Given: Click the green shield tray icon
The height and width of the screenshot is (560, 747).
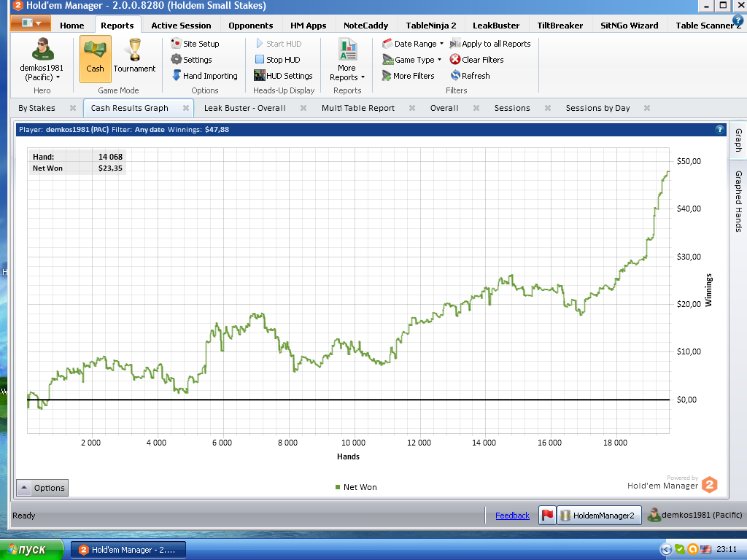Looking at the screenshot, I should pos(680,550).
